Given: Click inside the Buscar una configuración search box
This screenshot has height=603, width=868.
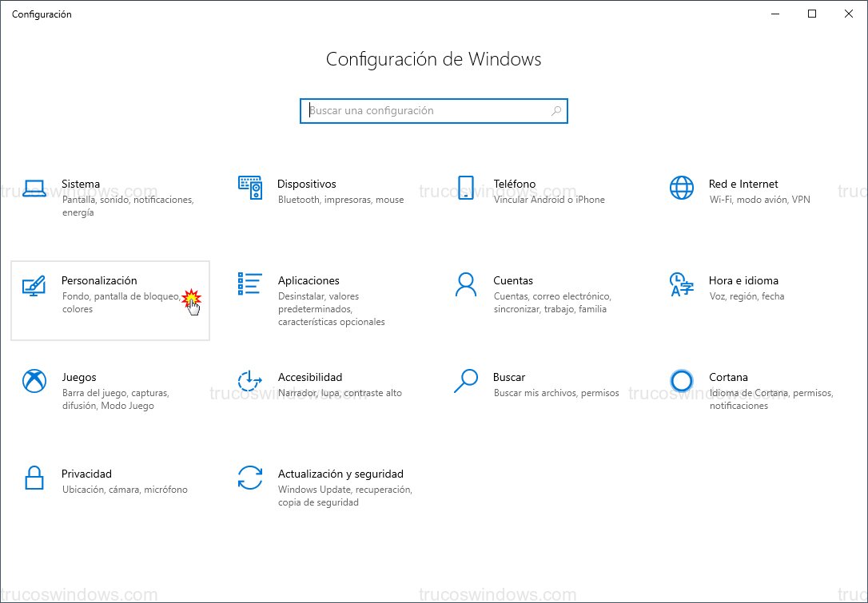Looking at the screenshot, I should [424, 110].
